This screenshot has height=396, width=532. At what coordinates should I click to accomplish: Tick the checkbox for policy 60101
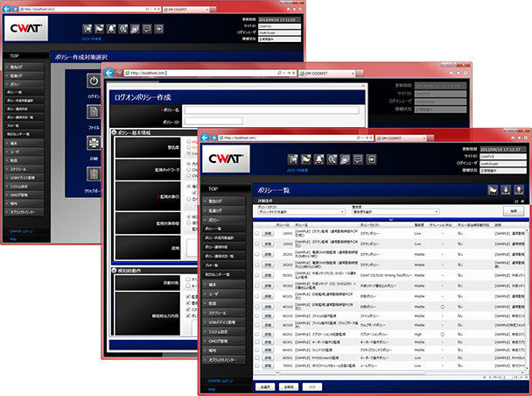pyautogui.click(x=257, y=296)
